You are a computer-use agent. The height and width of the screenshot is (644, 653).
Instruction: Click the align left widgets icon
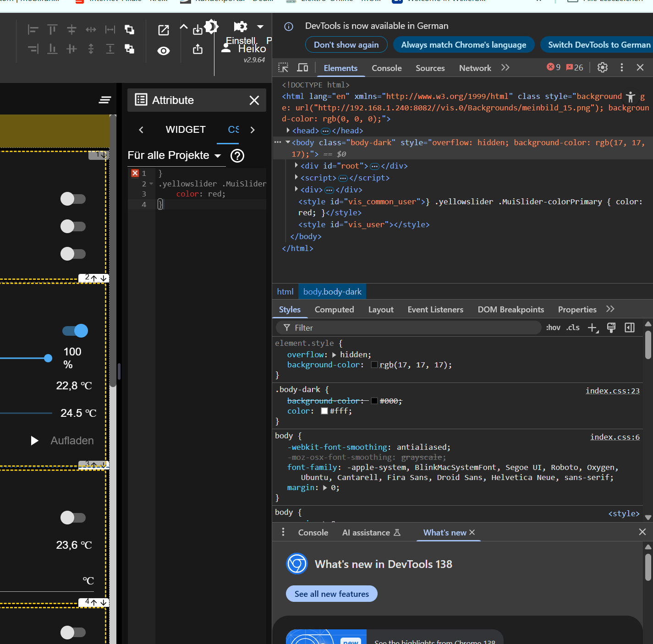(33, 30)
